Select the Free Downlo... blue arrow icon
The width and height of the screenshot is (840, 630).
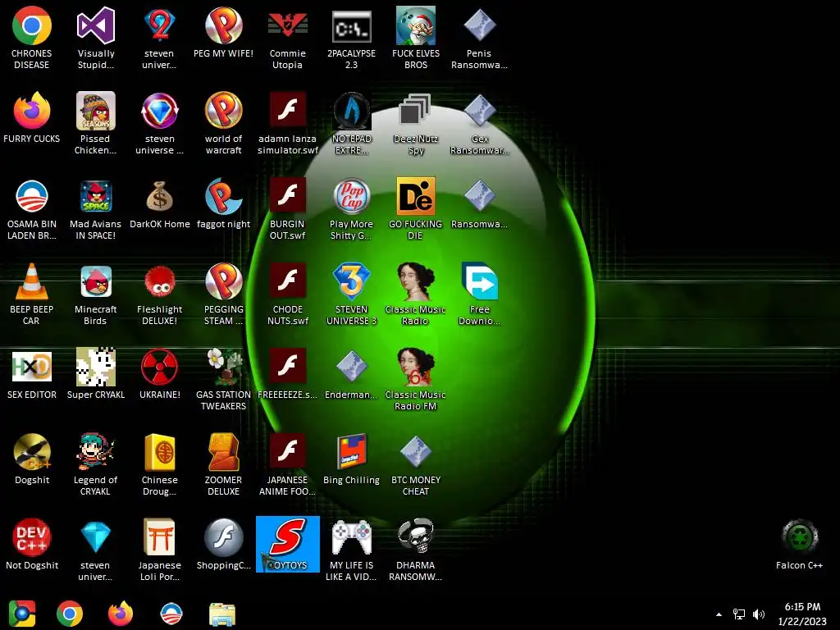pos(479,281)
